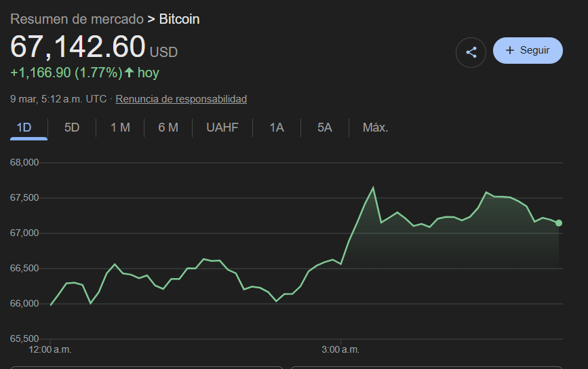Click the Bitcoin breadcrumb title
This screenshot has width=588, height=369.
click(179, 19)
